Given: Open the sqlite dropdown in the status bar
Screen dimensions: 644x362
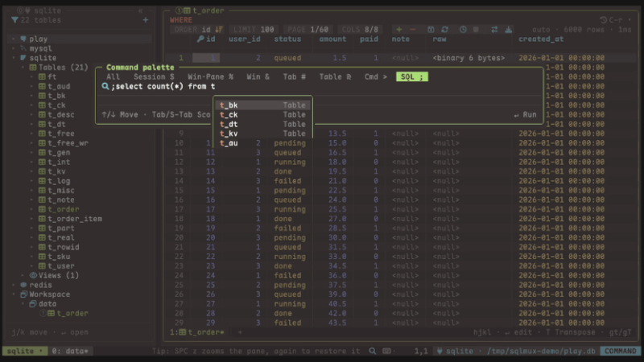Looking at the screenshot, I should [x=25, y=351].
